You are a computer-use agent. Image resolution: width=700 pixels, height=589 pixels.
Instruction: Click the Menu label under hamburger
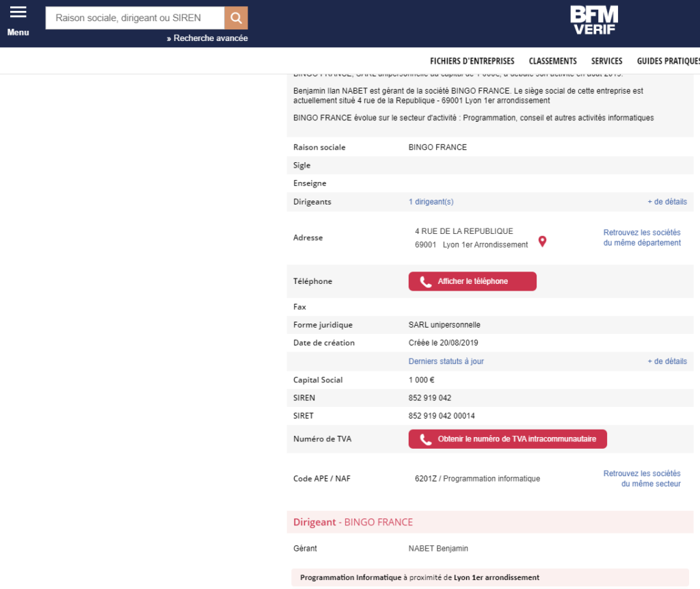click(x=18, y=33)
